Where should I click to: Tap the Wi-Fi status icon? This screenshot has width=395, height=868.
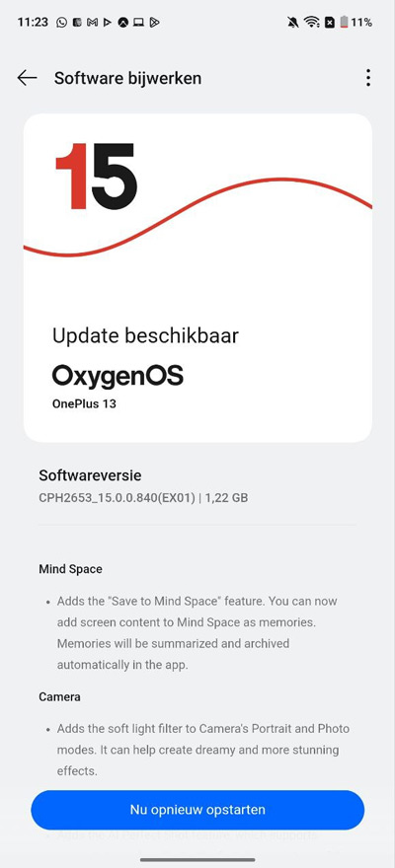[311, 22]
